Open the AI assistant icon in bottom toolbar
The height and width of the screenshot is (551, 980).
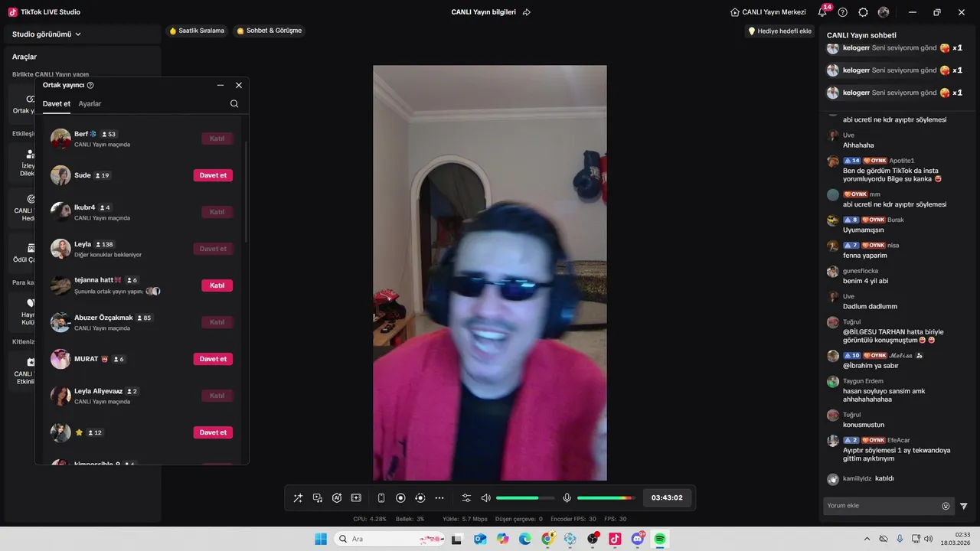tap(337, 498)
